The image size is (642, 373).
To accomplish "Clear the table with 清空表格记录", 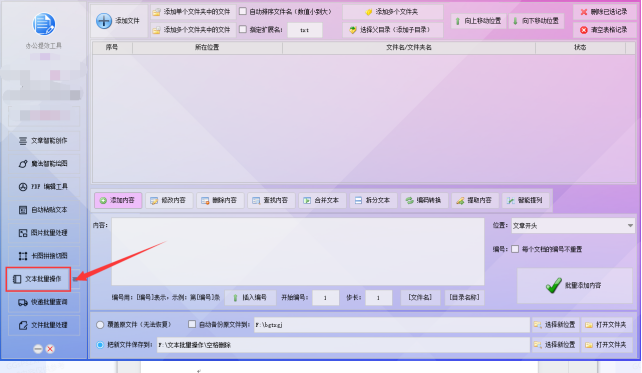I will point(604,30).
